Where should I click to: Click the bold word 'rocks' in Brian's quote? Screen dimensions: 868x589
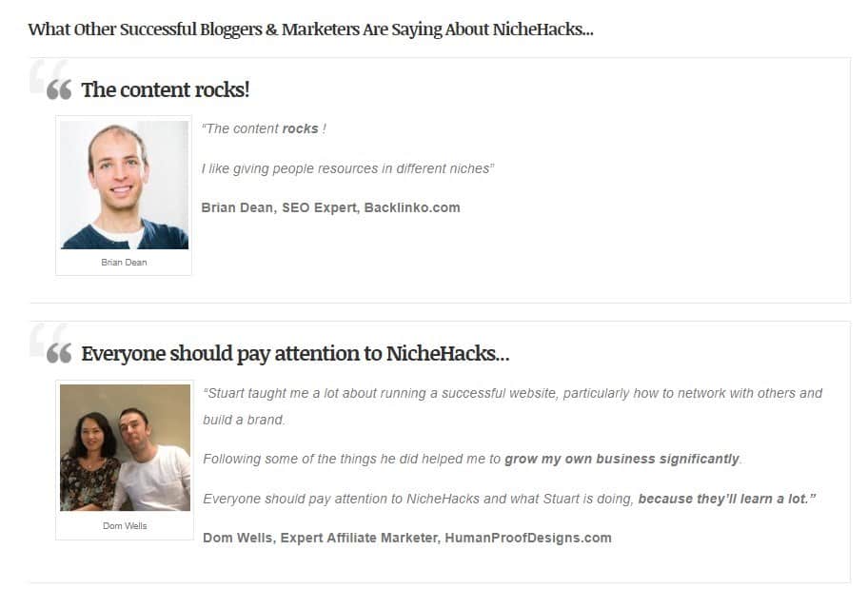point(300,128)
